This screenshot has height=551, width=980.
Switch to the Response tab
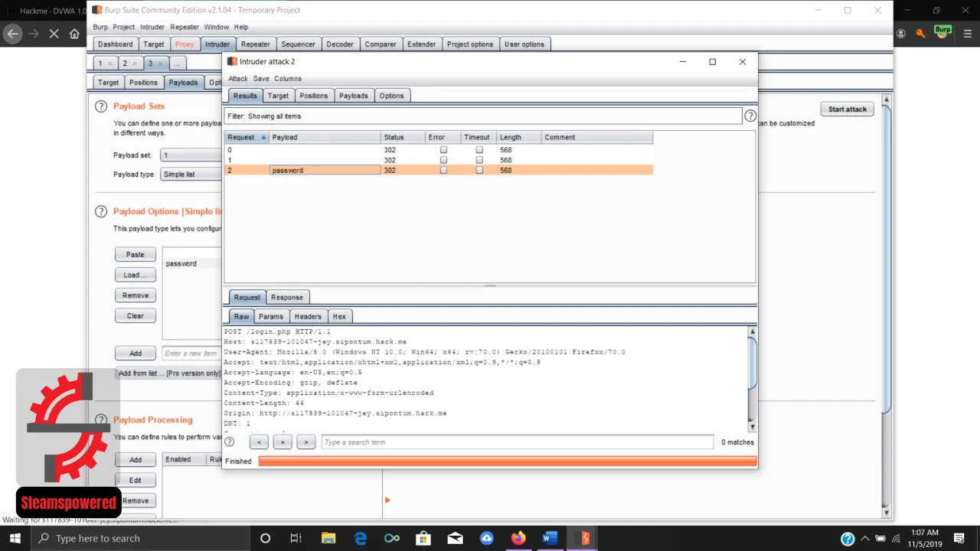287,297
